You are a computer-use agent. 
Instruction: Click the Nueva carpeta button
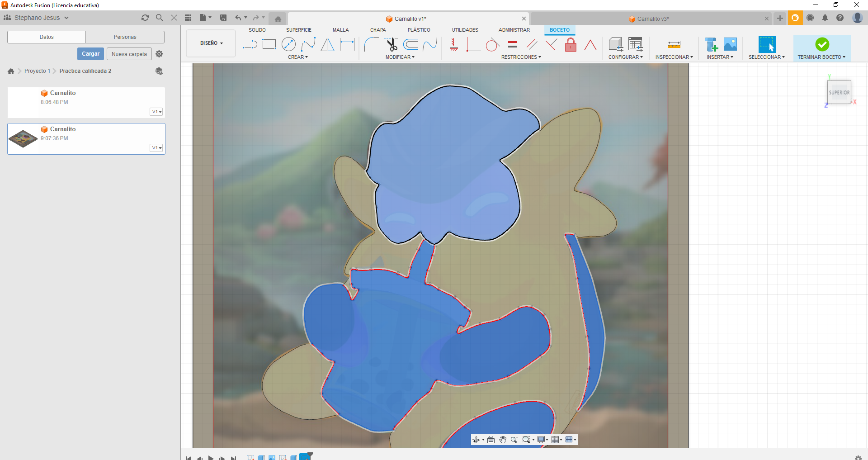pyautogui.click(x=129, y=54)
